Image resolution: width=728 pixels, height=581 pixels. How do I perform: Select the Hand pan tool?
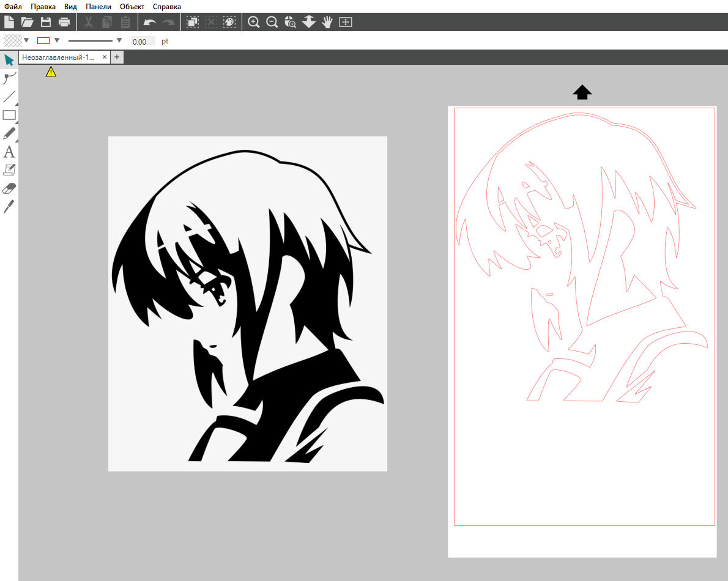pos(327,22)
